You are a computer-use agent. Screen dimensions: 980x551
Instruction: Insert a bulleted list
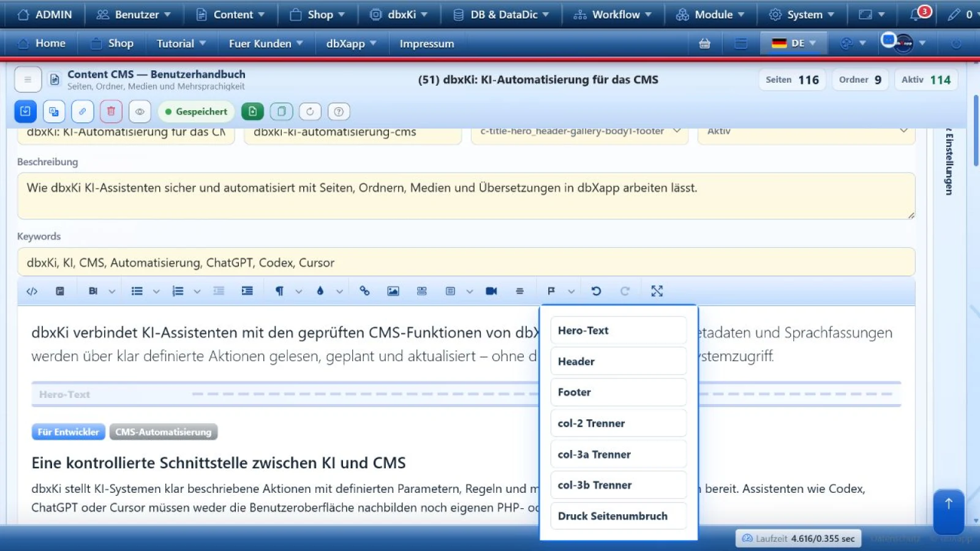(137, 291)
